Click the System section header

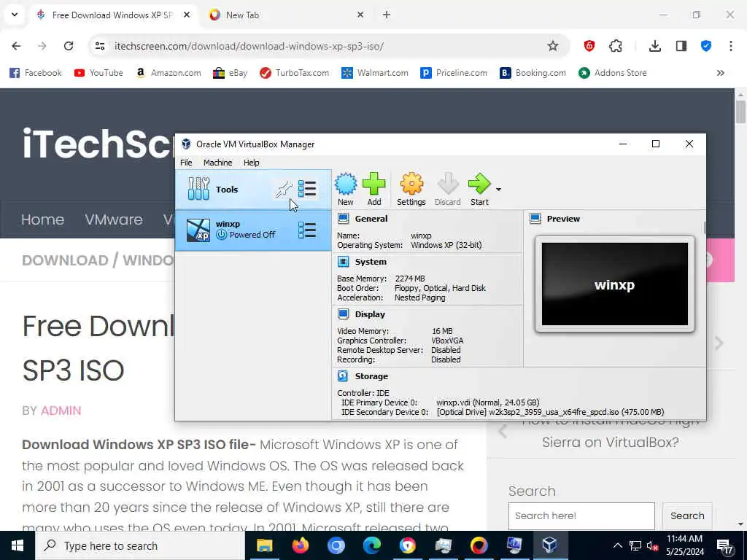tap(371, 262)
